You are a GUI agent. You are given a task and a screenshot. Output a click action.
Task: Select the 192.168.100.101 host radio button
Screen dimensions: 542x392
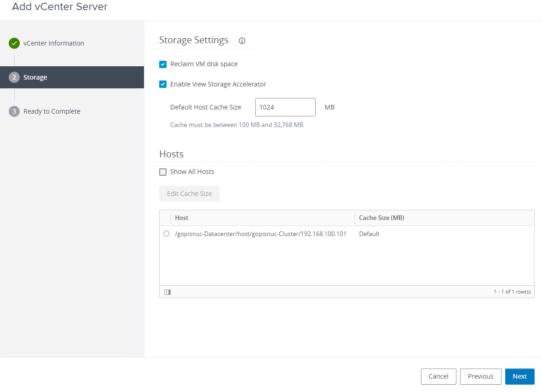tap(166, 234)
